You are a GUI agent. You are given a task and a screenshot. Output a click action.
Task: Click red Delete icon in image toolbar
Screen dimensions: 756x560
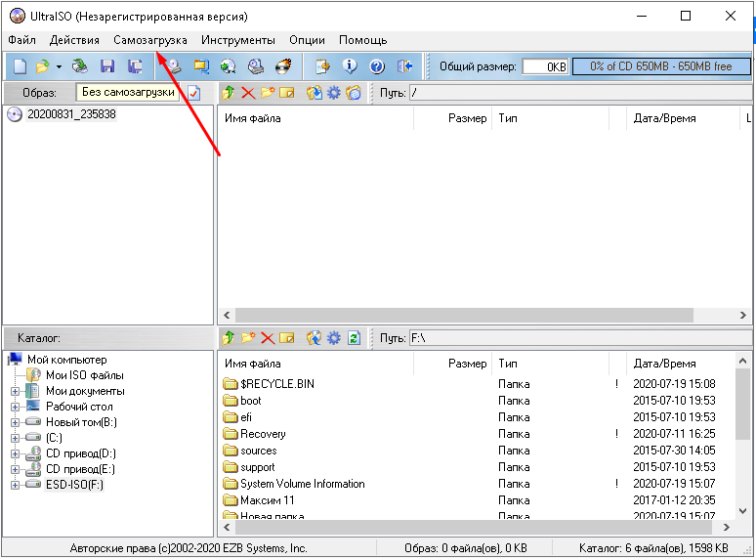pyautogui.click(x=248, y=93)
